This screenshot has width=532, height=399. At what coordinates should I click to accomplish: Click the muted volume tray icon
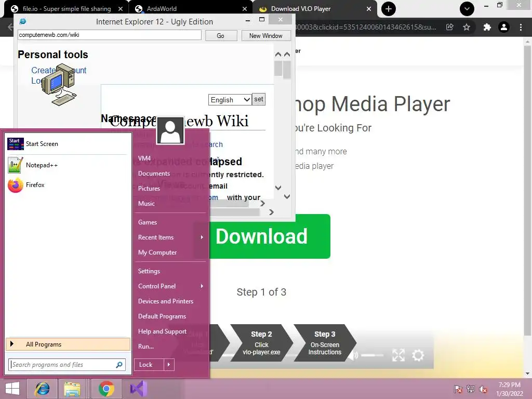point(483,389)
